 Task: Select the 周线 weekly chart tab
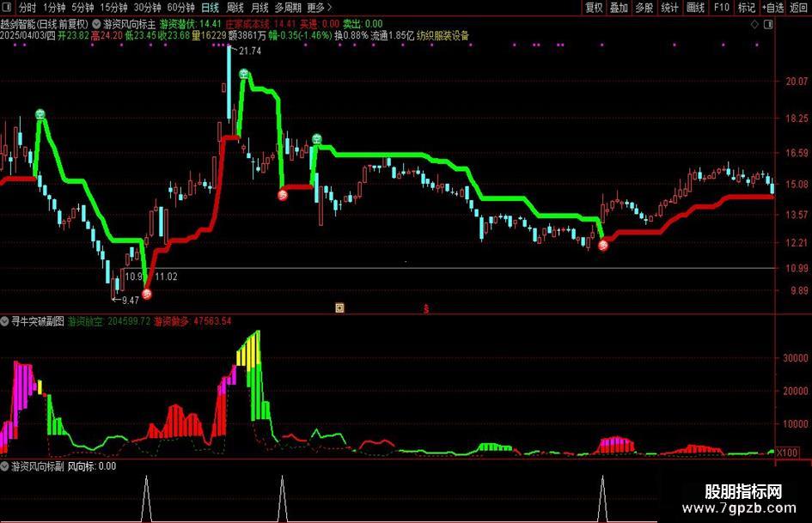tap(235, 7)
